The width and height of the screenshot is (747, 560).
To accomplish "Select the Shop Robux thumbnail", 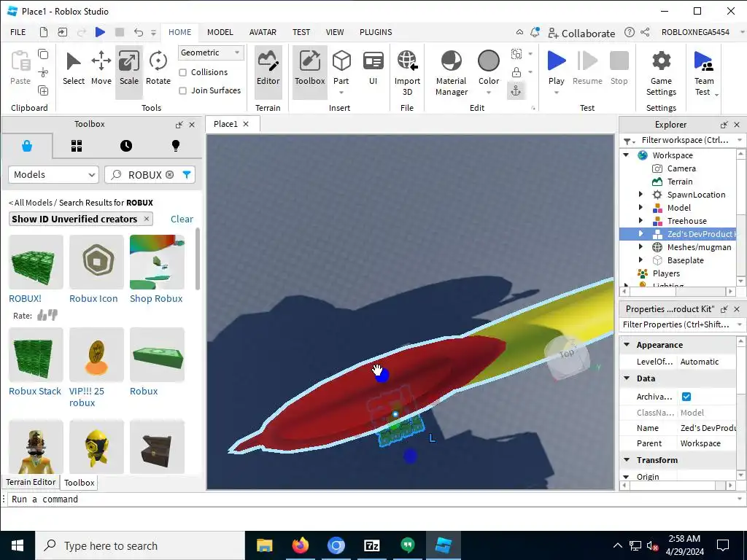I will [x=157, y=262].
